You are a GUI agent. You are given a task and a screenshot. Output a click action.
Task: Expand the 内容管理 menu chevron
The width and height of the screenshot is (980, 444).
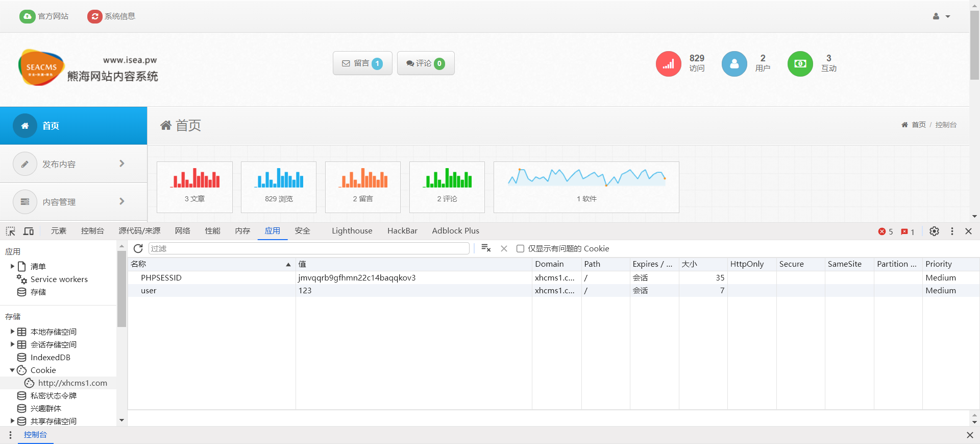121,201
